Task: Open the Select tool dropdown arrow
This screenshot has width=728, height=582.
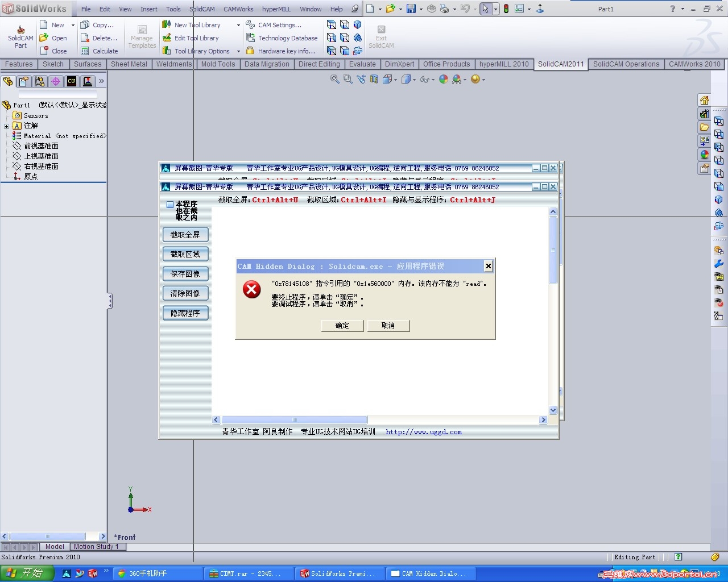Action: 495,9
